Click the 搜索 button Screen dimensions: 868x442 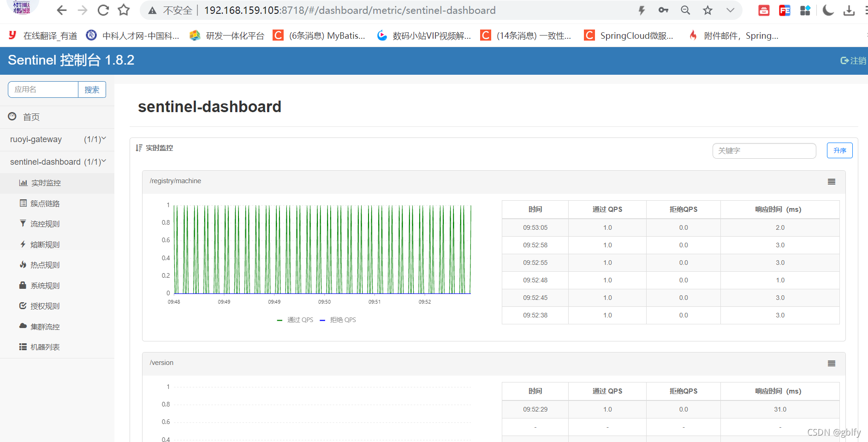click(x=92, y=90)
